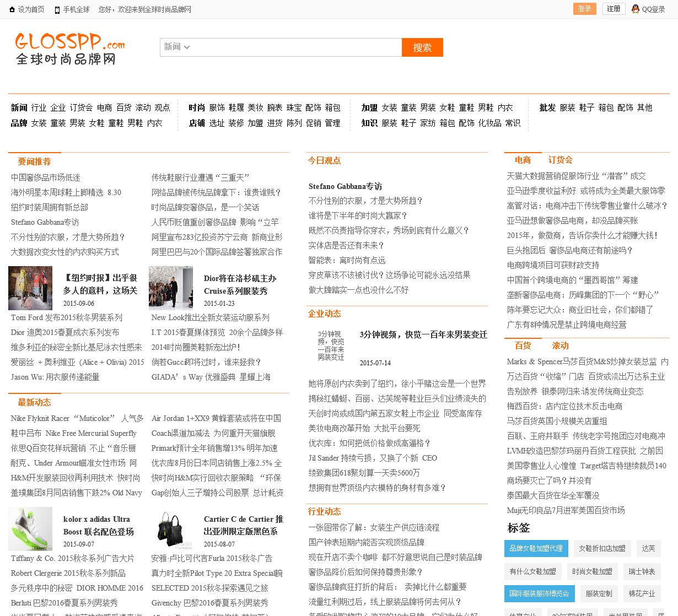Open article 智能表: 离时尚有点远
The height and width of the screenshot is (616, 678).
(347, 260)
